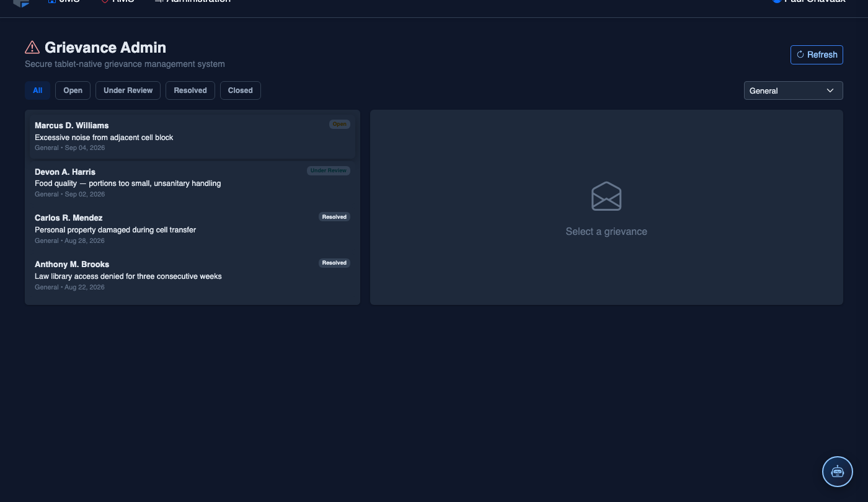Filter by the Closed tab
Viewport: 868px width, 502px height.
tap(241, 90)
